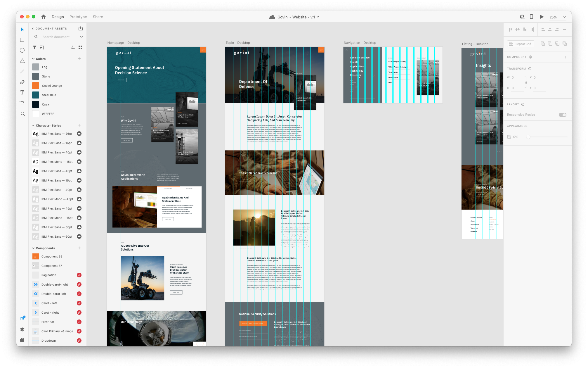The image size is (588, 368).
Task: Toggle the Responsive Resize switch
Action: [562, 115]
